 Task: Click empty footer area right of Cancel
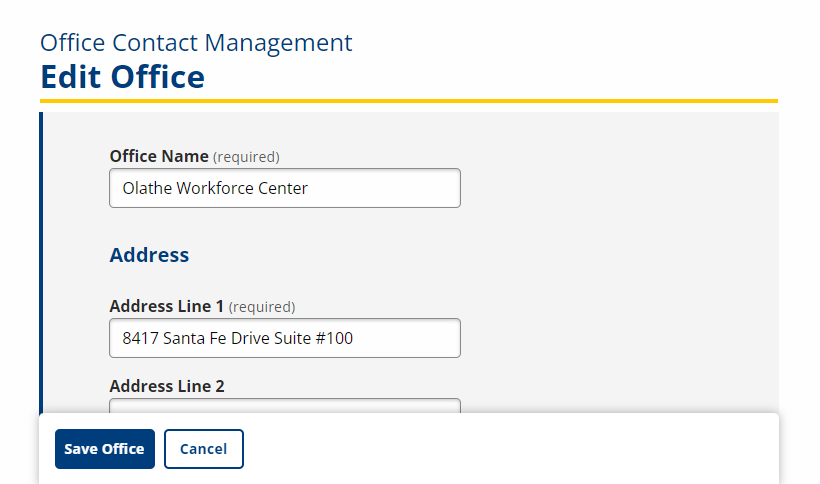tap(510, 449)
